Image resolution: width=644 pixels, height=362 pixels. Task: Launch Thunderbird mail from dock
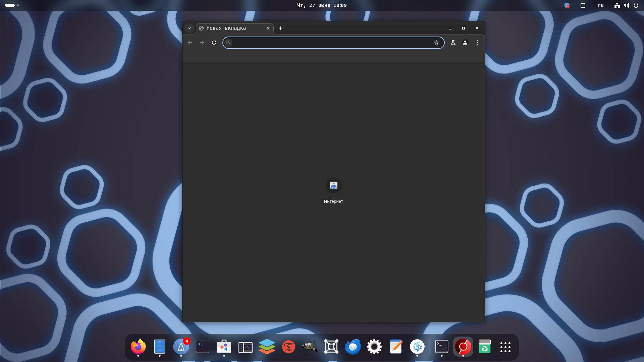(x=353, y=347)
